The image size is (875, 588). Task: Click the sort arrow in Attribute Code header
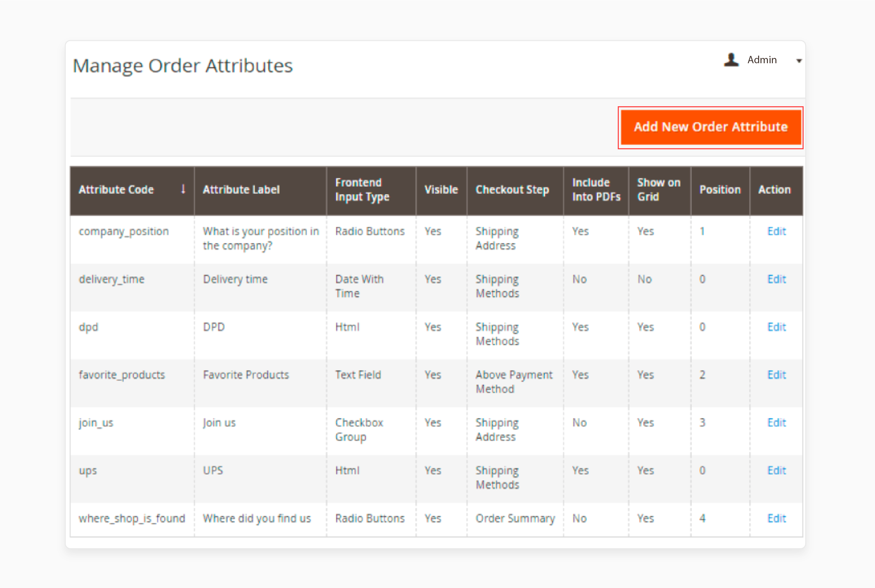coord(183,188)
